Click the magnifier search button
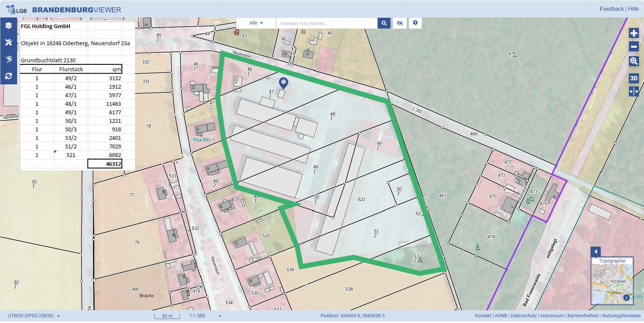The width and height of the screenshot is (644, 323). [x=384, y=23]
